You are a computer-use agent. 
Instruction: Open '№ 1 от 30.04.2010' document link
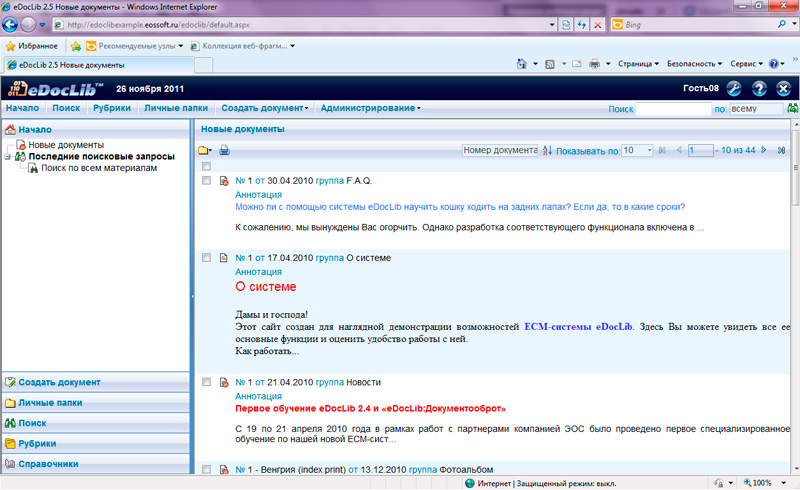point(274,181)
